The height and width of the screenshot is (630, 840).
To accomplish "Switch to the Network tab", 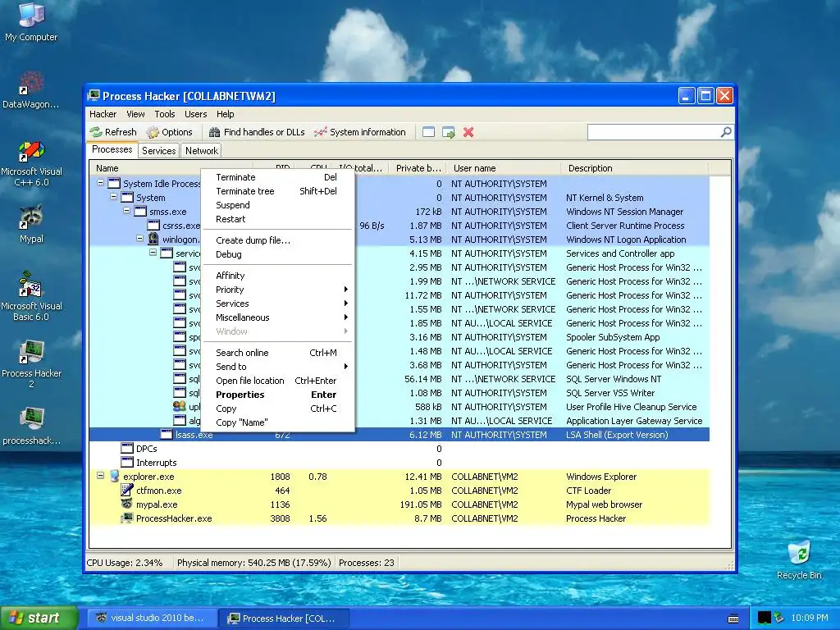I will 202,151.
